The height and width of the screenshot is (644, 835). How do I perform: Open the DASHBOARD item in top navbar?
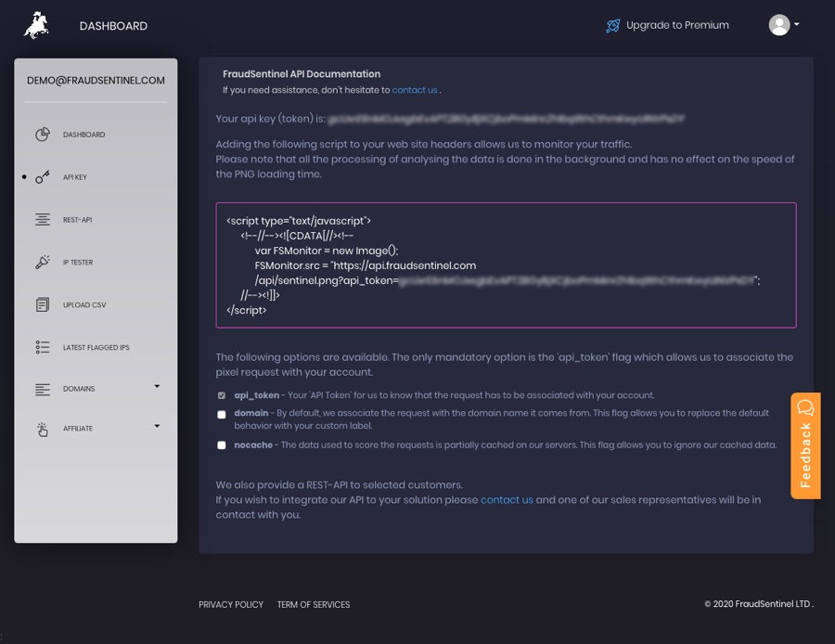[113, 26]
